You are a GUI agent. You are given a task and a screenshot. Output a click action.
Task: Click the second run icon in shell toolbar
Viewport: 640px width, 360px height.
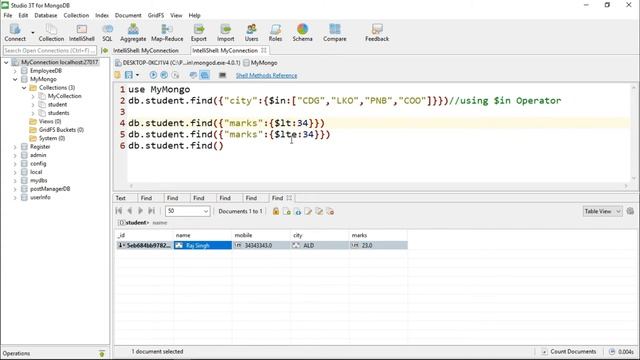point(164,75)
